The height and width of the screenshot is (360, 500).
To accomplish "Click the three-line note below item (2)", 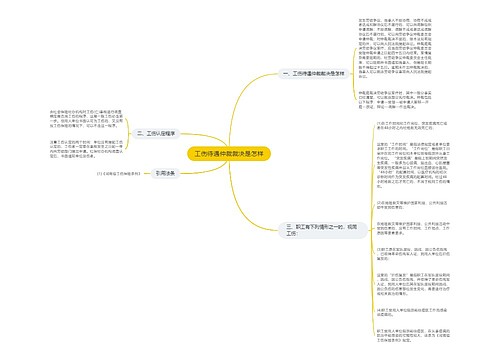I will [413, 229].
